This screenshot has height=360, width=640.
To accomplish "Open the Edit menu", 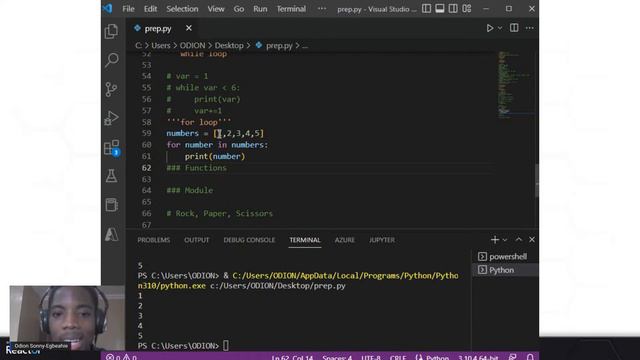I will click(150, 9).
